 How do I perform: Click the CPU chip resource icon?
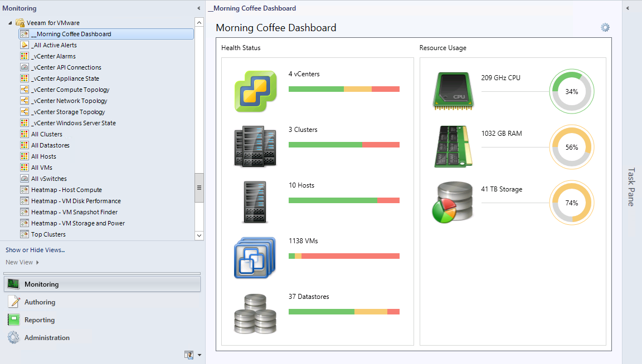(454, 91)
